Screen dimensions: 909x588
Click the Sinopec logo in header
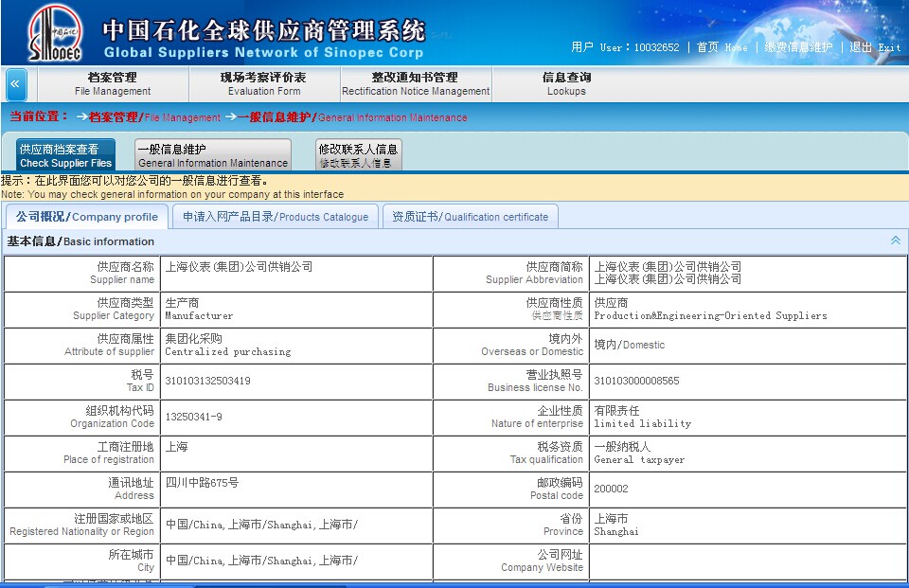click(x=54, y=33)
